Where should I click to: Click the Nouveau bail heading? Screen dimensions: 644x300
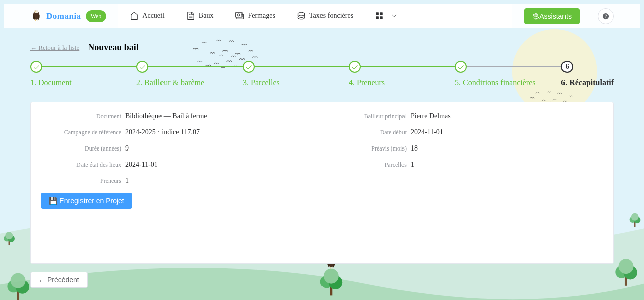coord(113,47)
